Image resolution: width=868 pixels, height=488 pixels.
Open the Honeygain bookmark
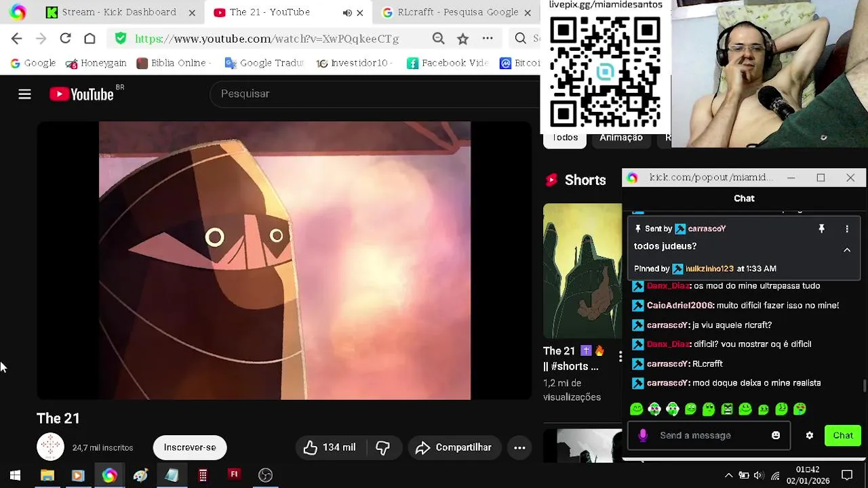pyautogui.click(x=96, y=63)
